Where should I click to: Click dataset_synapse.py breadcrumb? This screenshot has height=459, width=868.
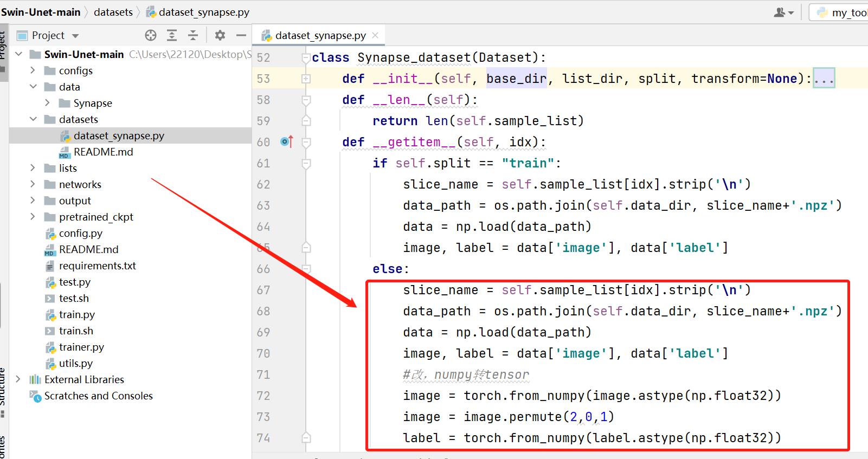pyautogui.click(x=198, y=12)
